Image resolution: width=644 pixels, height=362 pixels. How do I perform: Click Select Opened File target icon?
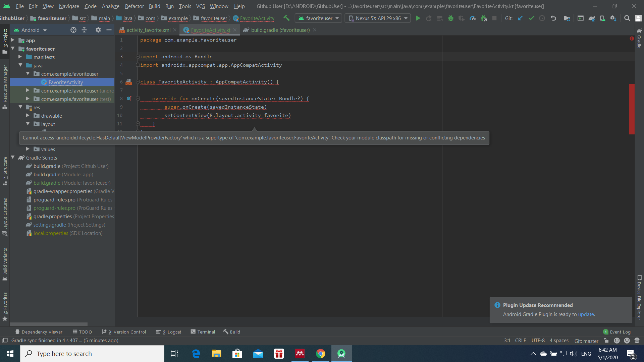point(73,30)
